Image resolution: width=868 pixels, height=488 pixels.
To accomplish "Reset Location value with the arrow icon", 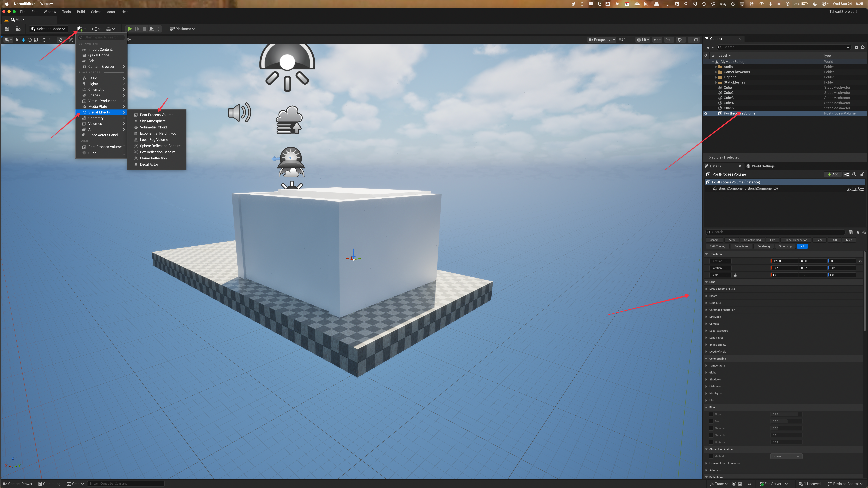I will (x=860, y=261).
